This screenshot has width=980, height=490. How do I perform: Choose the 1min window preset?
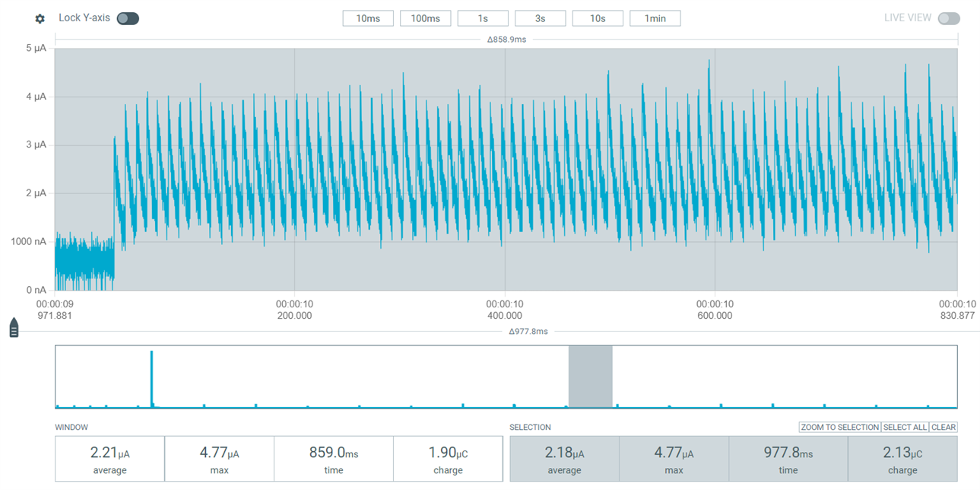click(655, 17)
